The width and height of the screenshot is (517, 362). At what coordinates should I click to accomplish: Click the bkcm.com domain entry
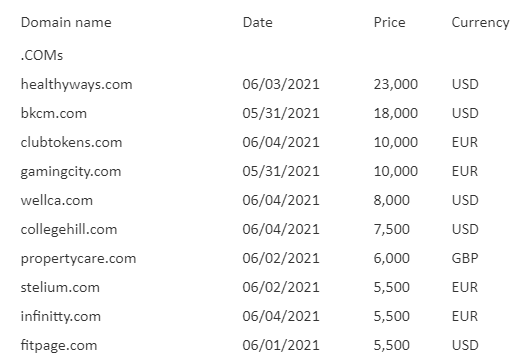54,113
